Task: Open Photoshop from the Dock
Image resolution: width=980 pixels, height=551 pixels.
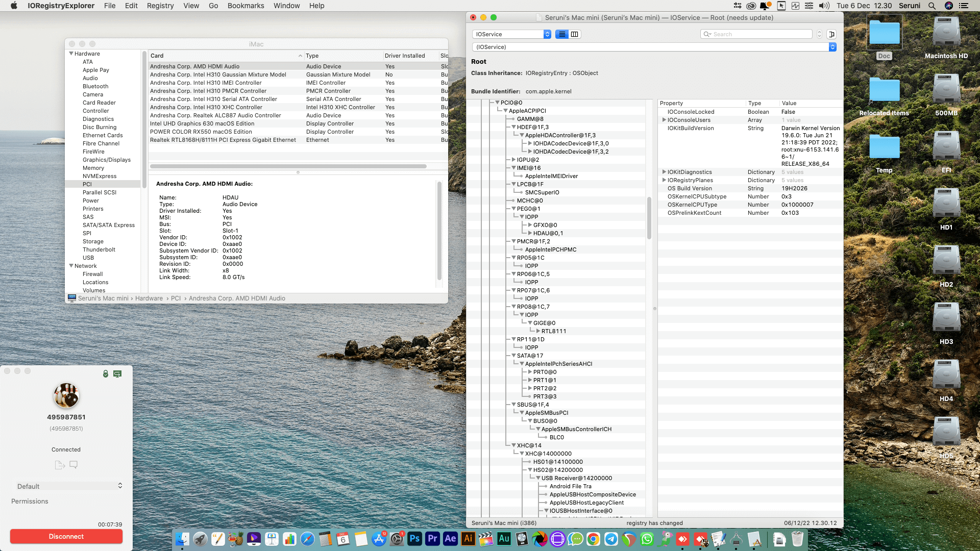Action: pos(414,539)
